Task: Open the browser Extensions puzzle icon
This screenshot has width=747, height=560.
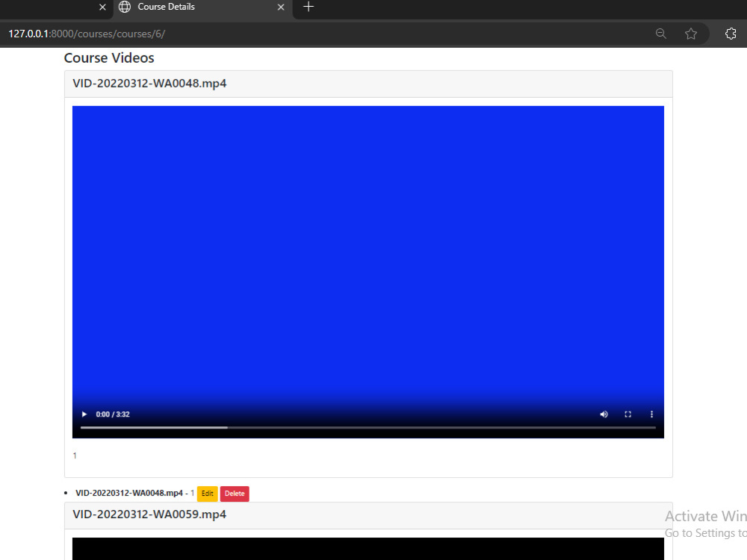Action: point(731,34)
